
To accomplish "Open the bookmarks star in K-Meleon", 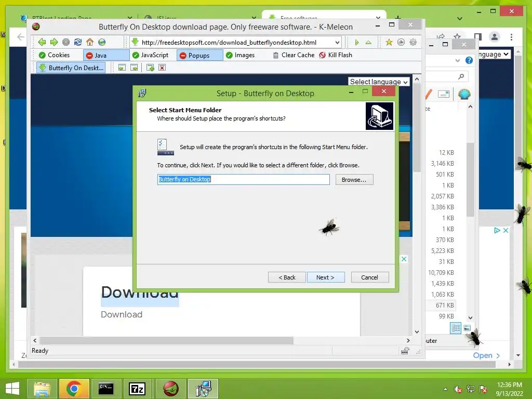I will click(x=389, y=42).
